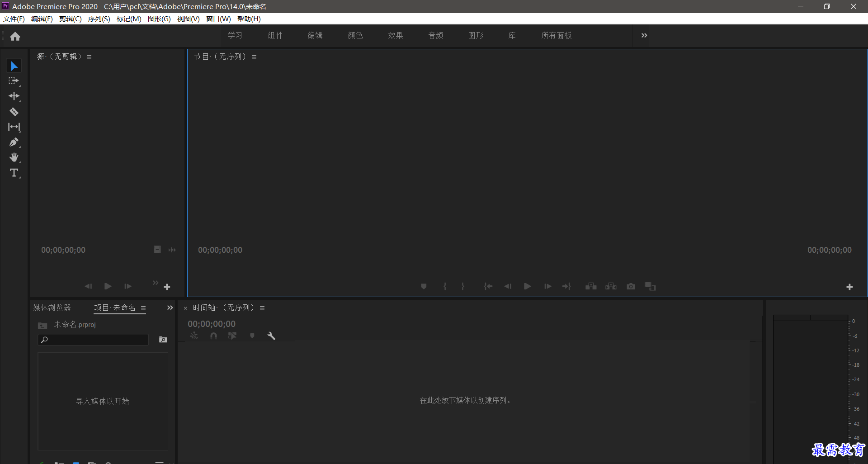This screenshot has height=464, width=868.
Task: Select the Project: 未命名 tab
Action: [115, 308]
